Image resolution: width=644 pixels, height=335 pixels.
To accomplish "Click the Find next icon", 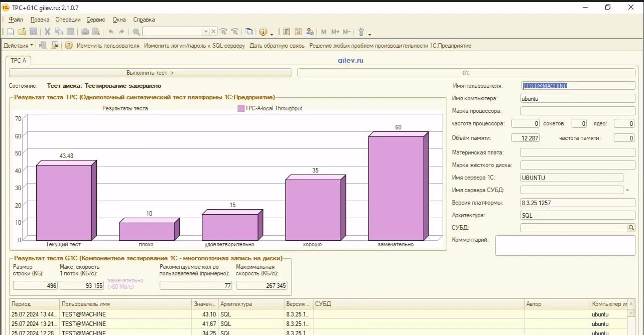I will point(234,32).
